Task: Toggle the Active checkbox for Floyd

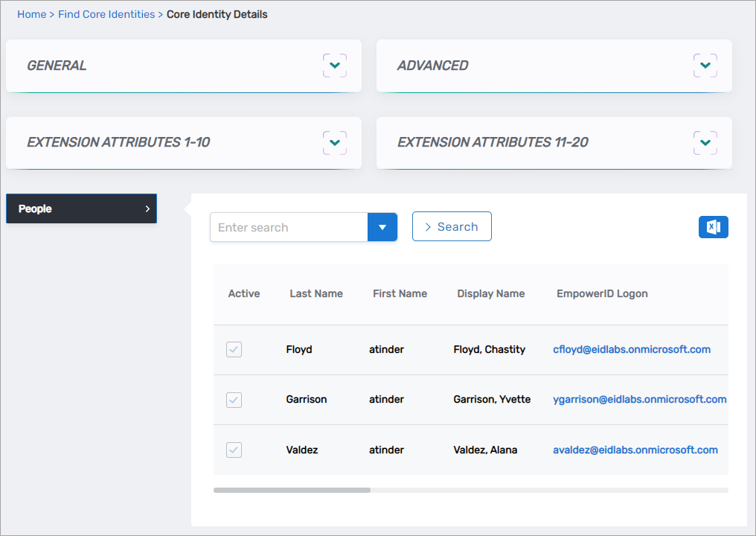Action: coord(234,350)
